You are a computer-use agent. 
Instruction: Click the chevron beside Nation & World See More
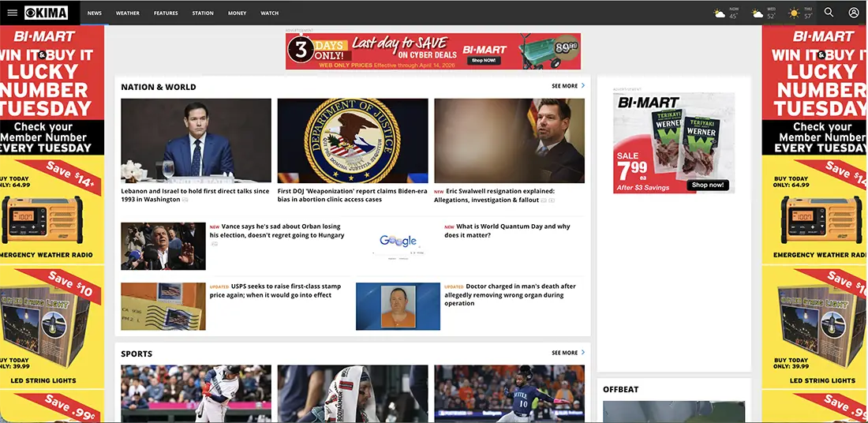click(583, 86)
